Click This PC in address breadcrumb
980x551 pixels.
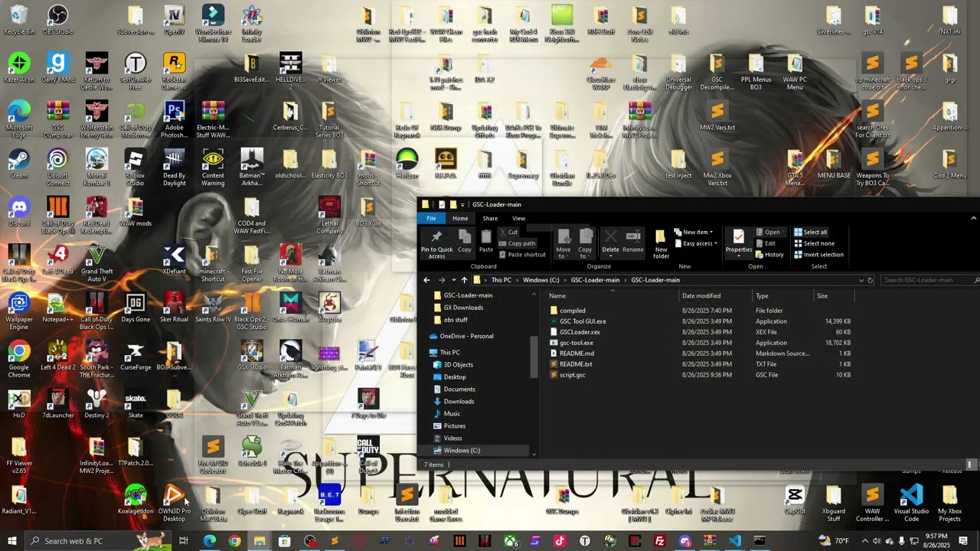pos(501,280)
